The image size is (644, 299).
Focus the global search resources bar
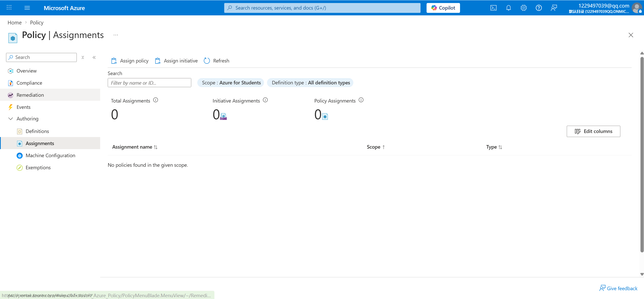pos(322,8)
